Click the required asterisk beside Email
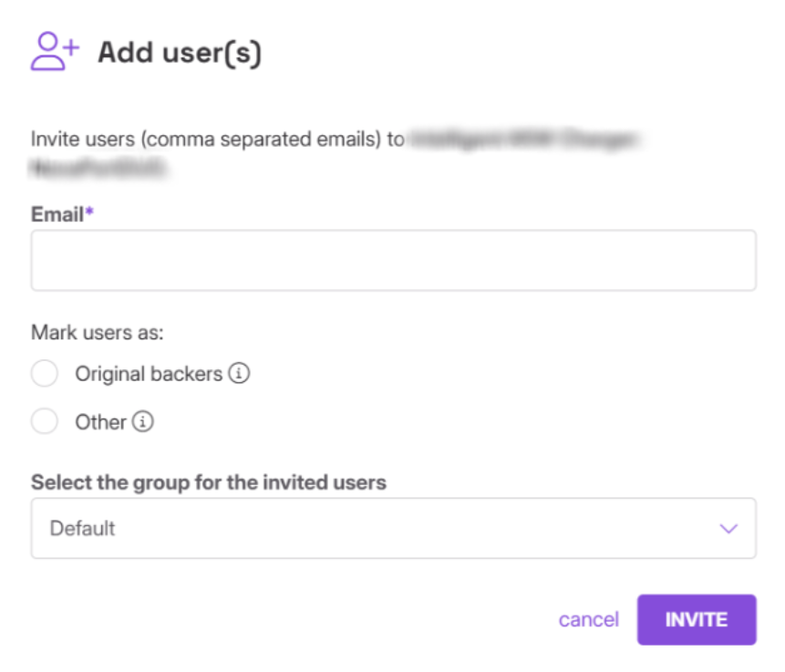This screenshot has height=672, width=785. 89,213
